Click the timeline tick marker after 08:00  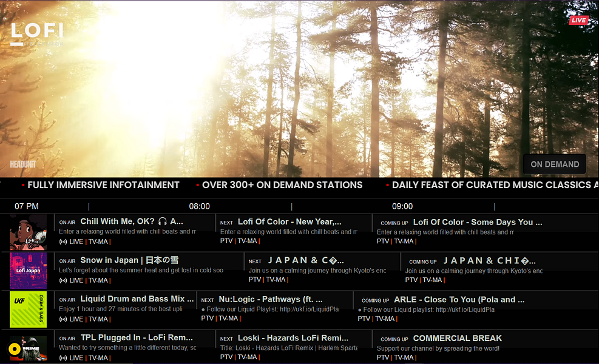[292, 206]
